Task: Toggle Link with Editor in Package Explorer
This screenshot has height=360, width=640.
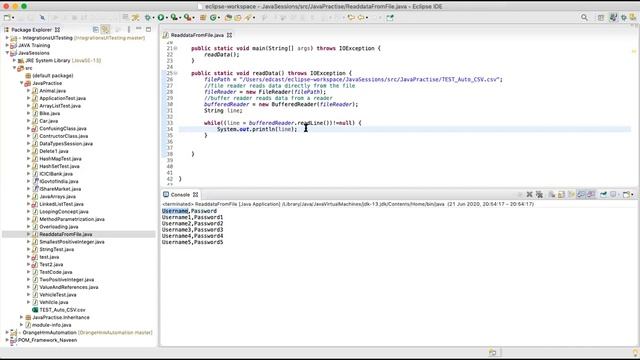Action: 105,29
